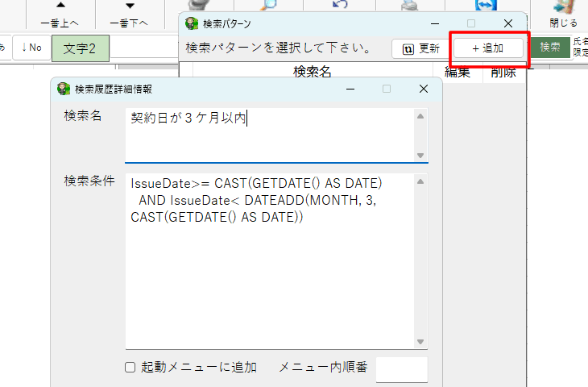The image size is (588, 387).
Task: Click the 検索パターン window title icon
Action: pyautogui.click(x=192, y=23)
